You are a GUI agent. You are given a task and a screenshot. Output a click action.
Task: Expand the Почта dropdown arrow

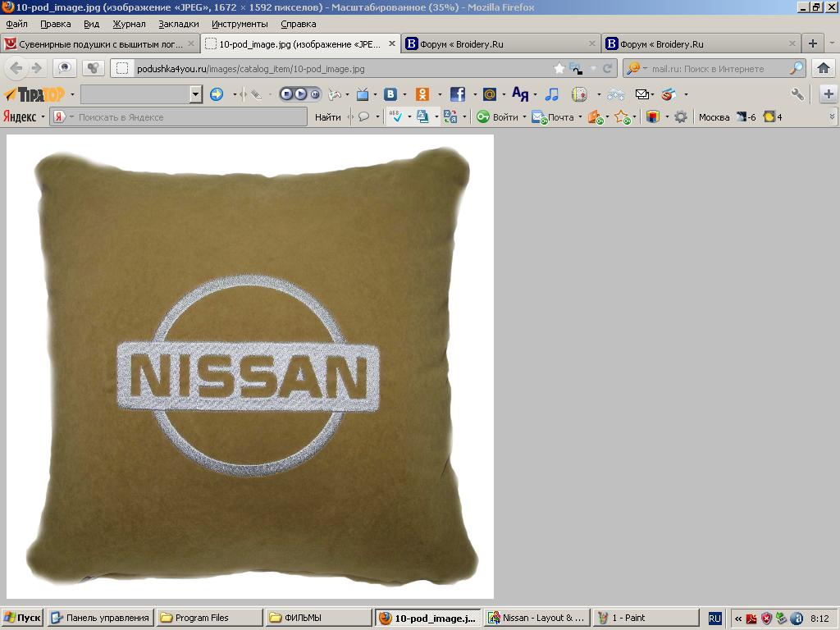pos(580,116)
